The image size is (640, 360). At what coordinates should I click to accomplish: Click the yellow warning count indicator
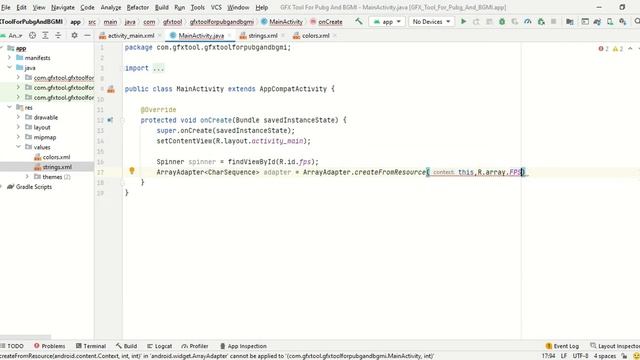tap(618, 49)
